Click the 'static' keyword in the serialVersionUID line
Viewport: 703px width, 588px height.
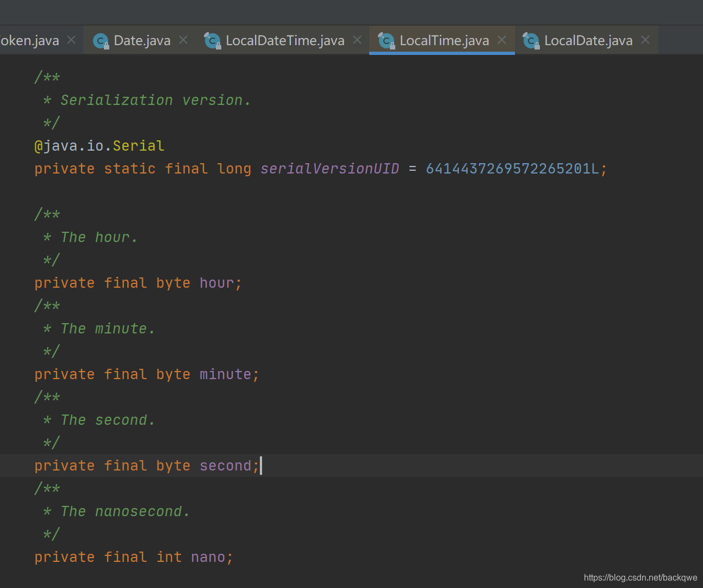[130, 169]
